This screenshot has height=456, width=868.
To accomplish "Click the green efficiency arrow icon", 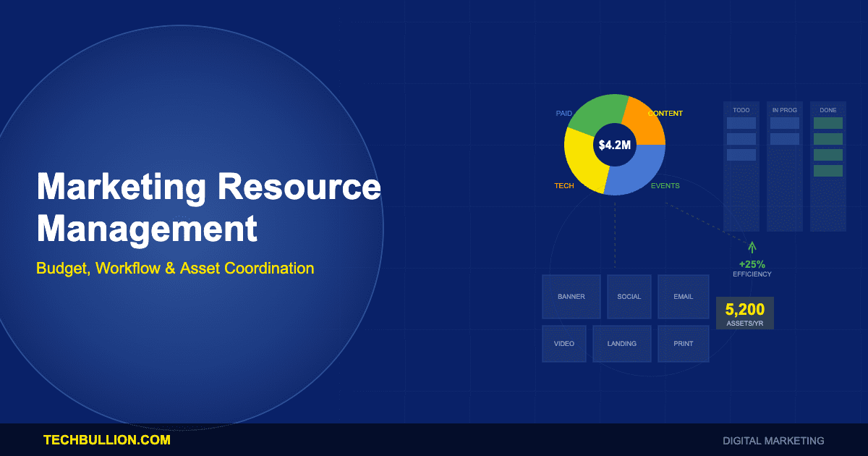I will click(752, 247).
